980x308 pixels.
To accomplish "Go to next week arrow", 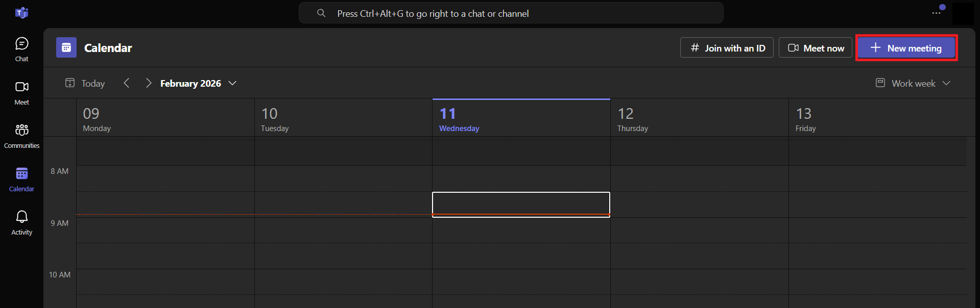I will point(149,83).
